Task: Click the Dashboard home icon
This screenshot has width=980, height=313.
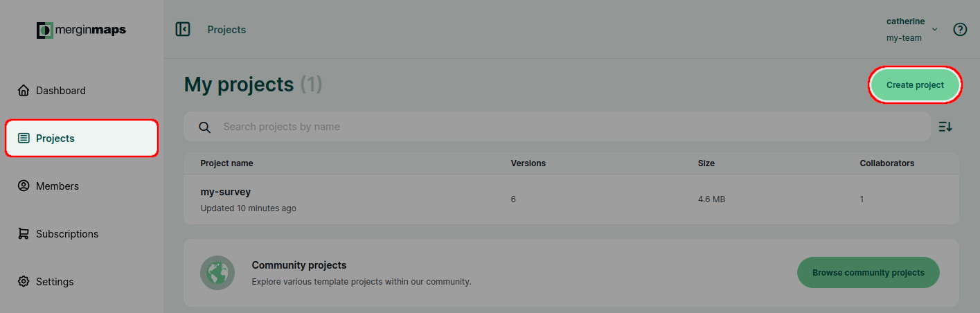Action: coord(24,91)
